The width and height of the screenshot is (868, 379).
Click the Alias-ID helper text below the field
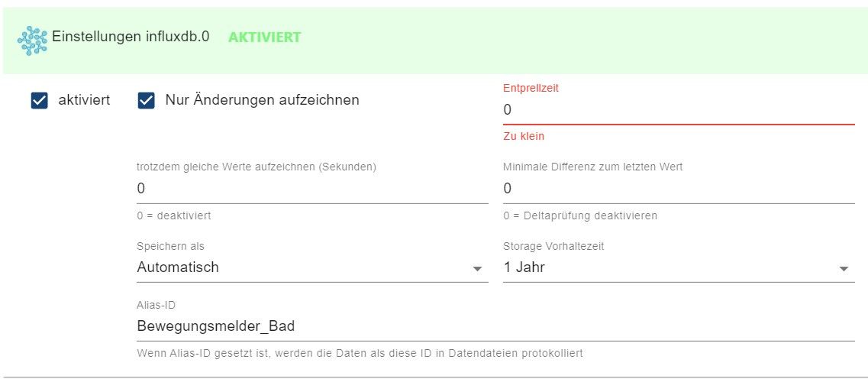tap(360, 353)
